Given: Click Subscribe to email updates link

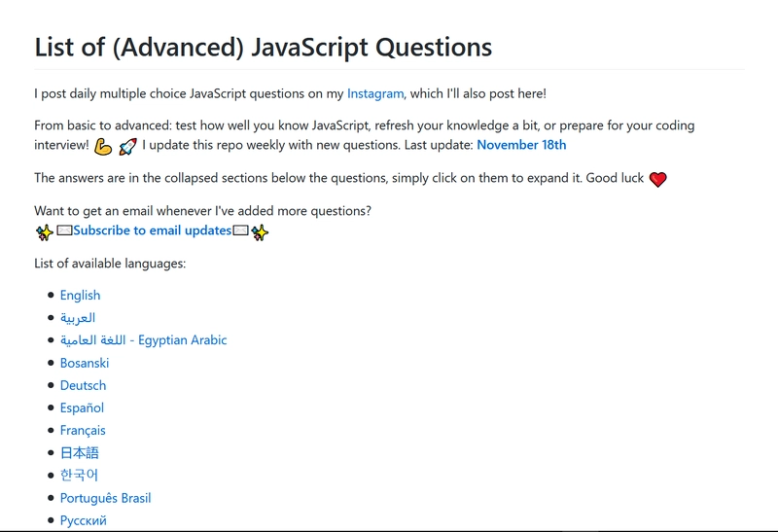Looking at the screenshot, I should click(153, 231).
